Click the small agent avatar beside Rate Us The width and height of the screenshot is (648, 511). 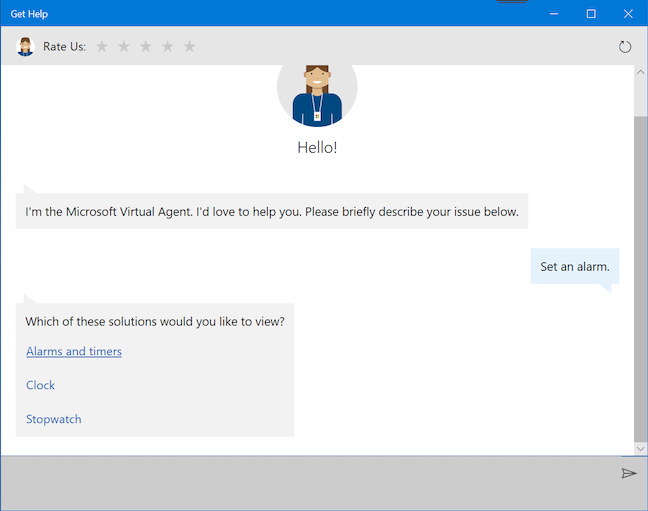point(26,46)
